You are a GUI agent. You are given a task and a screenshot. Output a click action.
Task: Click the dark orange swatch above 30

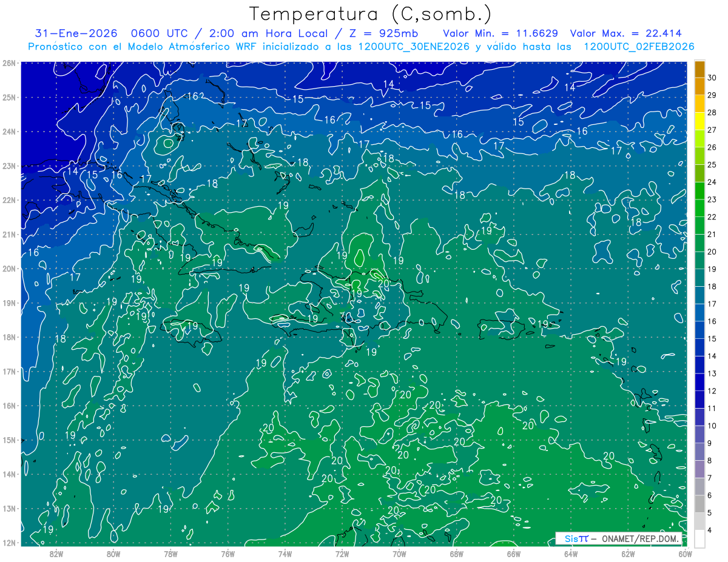click(x=699, y=69)
